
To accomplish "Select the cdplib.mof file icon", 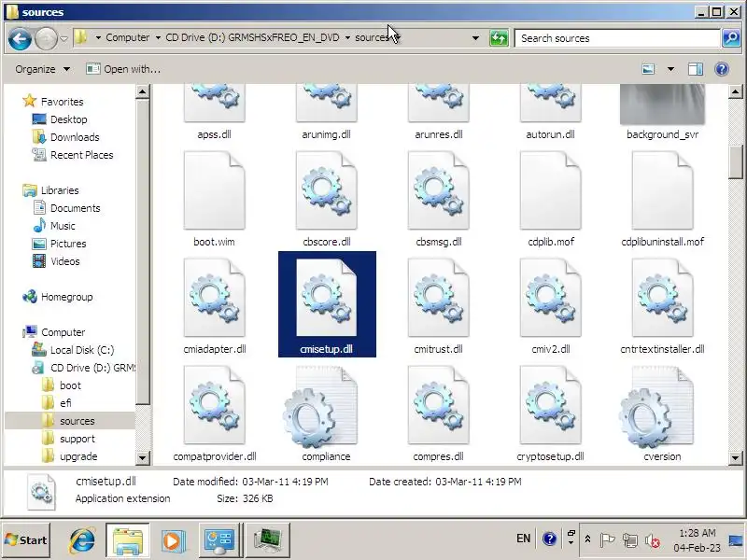I will pos(550,190).
